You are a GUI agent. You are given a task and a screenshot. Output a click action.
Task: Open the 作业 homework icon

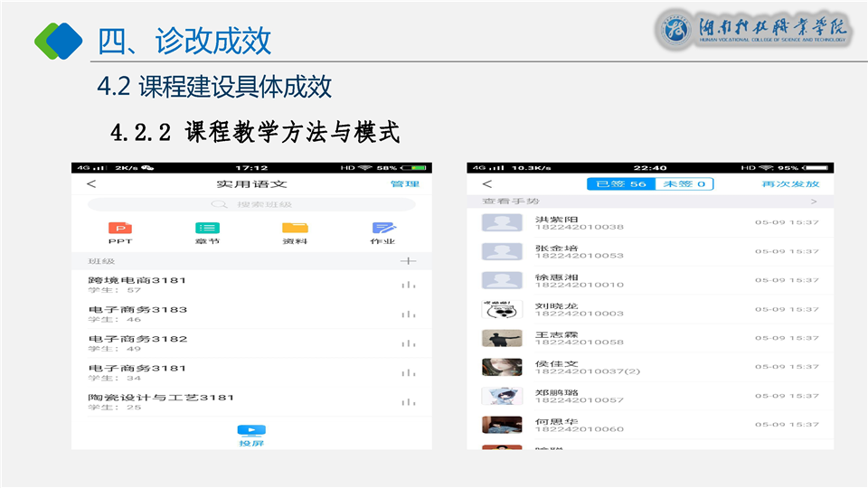tap(383, 230)
